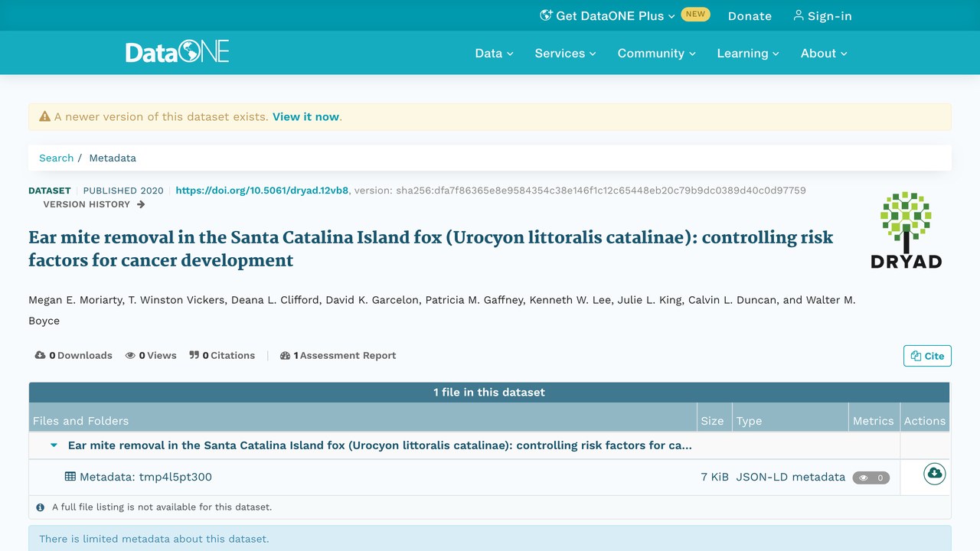The width and height of the screenshot is (980, 551).
Task: Click the arrow next to Version History
Action: click(141, 204)
